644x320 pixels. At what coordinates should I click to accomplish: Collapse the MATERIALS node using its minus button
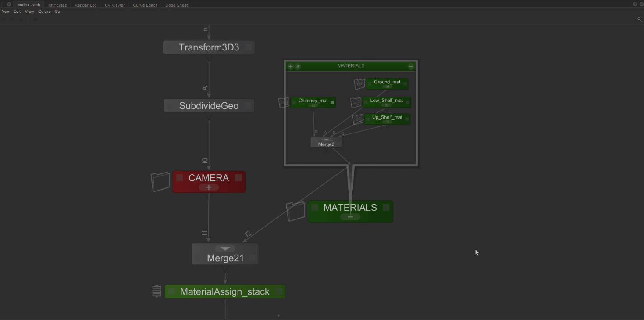coord(350,217)
